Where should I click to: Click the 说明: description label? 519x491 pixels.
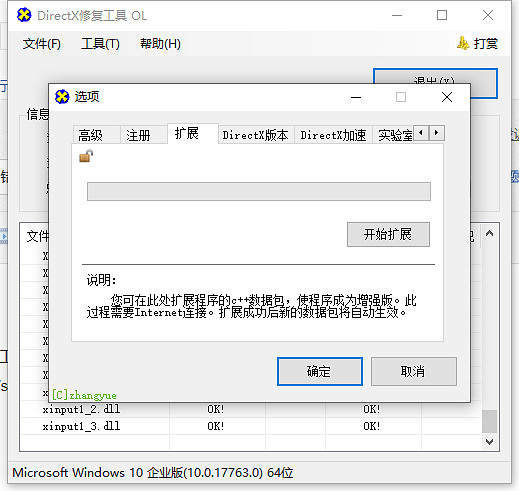pos(101,280)
